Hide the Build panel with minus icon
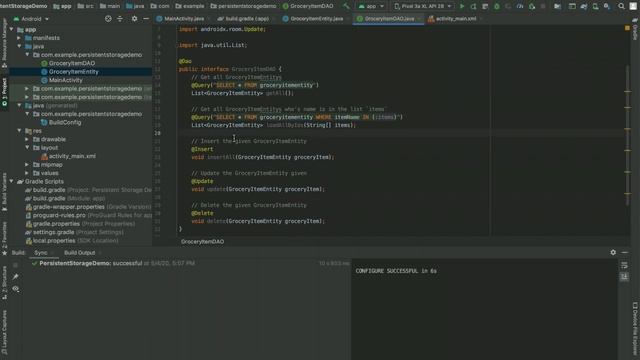640x360 pixels. (x=625, y=253)
